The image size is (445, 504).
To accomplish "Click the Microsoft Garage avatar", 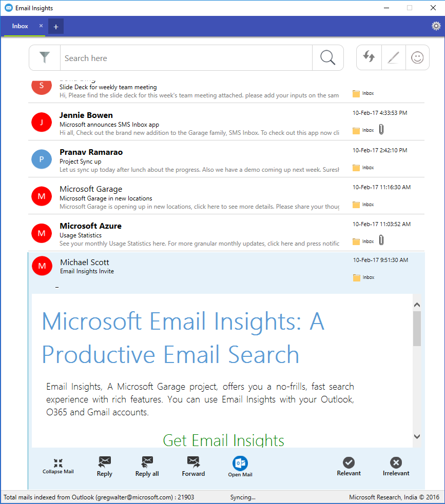I will [42, 196].
